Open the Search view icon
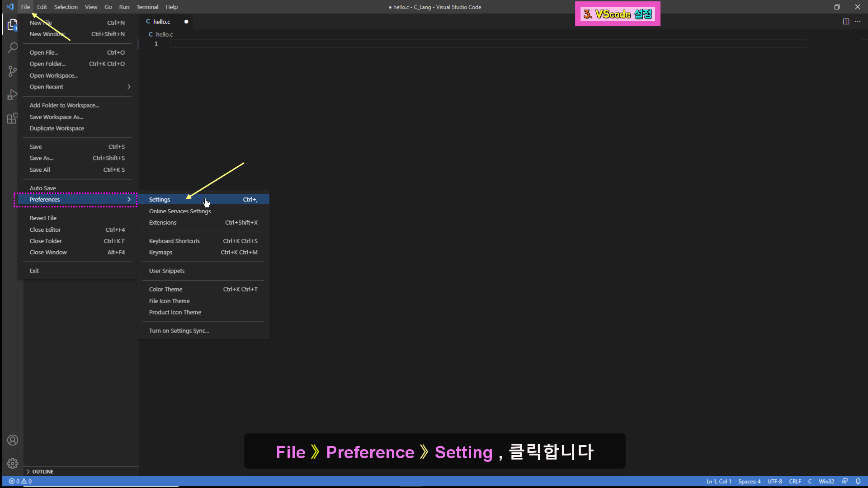Screen dimensions: 868x488 click(x=12, y=47)
